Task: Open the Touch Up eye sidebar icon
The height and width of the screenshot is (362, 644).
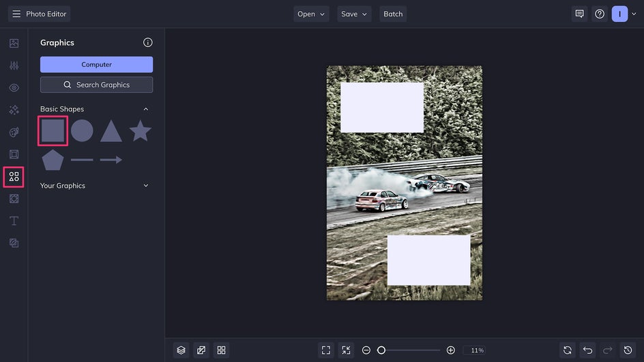Action: (14, 87)
